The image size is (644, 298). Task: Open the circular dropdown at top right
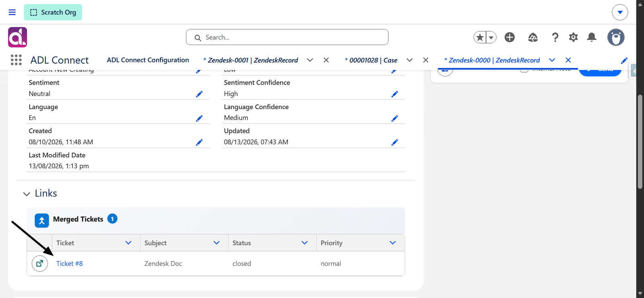[x=620, y=12]
